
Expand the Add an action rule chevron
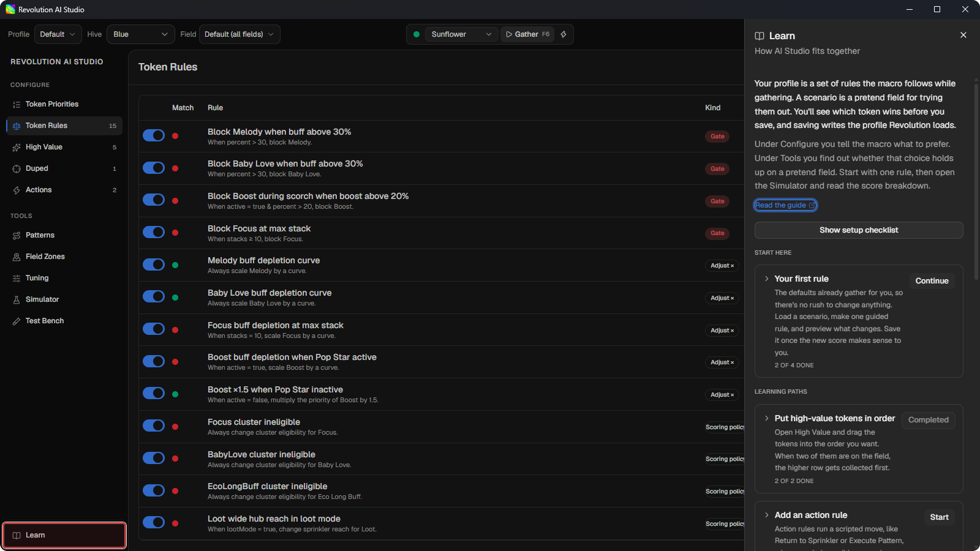pyautogui.click(x=766, y=515)
